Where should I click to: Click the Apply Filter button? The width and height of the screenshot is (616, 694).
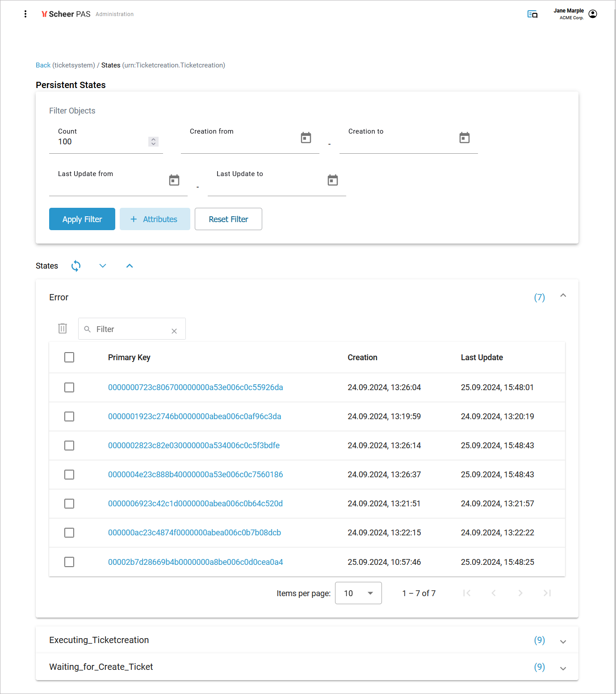pyautogui.click(x=82, y=219)
